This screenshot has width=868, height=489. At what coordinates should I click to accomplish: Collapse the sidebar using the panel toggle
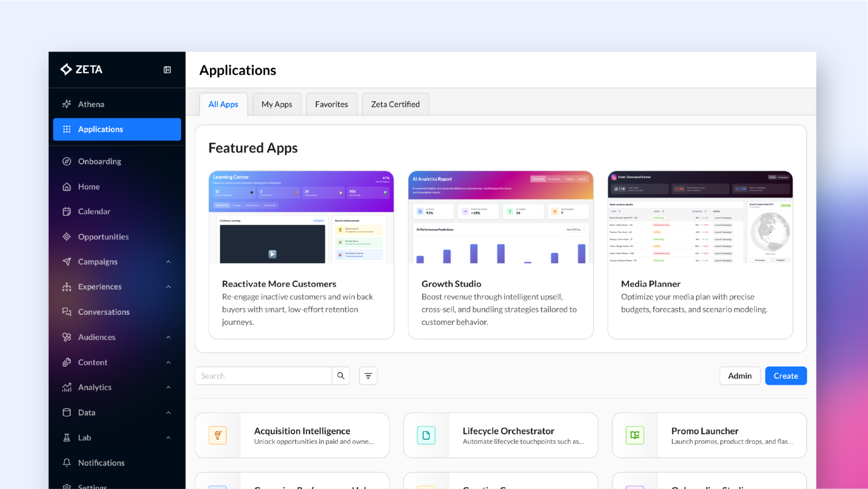point(167,70)
